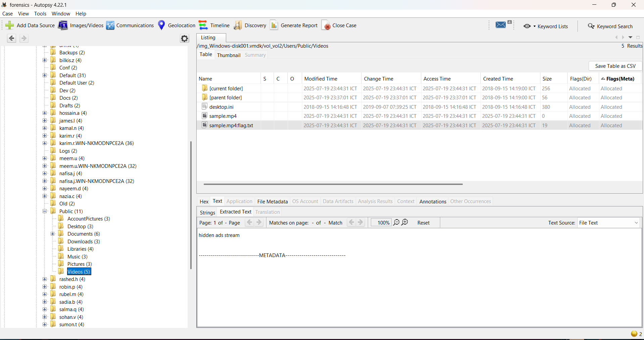Click the Keyword Search magnifier icon
Image resolution: width=644 pixels, height=340 pixels.
click(x=591, y=26)
